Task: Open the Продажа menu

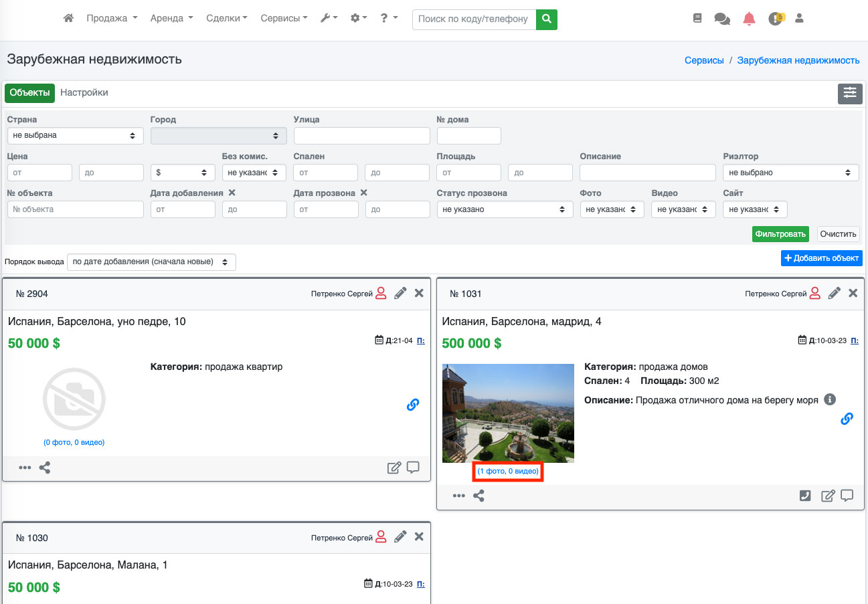Action: (x=112, y=19)
